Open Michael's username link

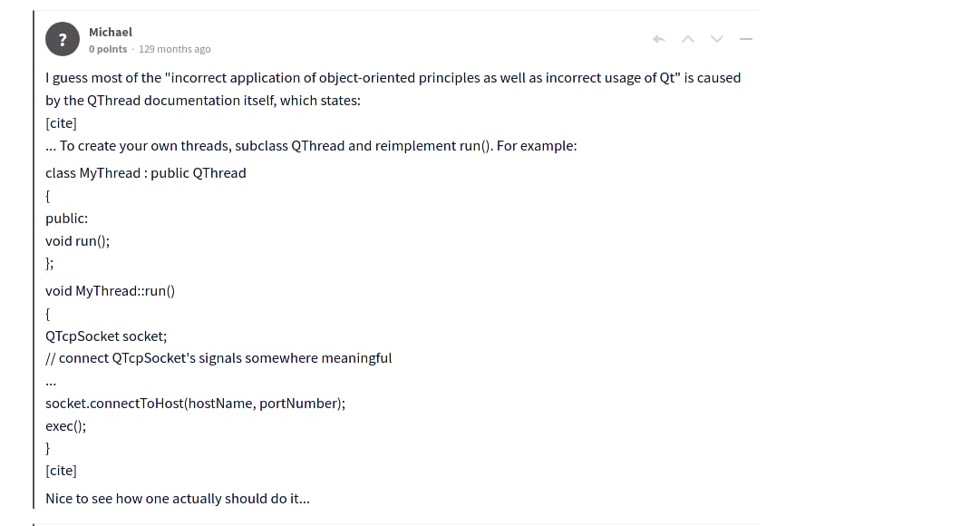click(111, 32)
